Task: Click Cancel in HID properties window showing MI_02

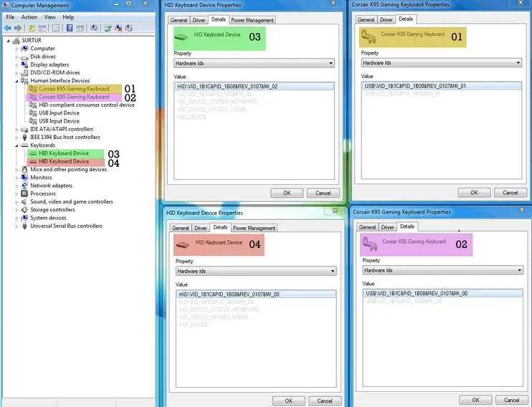Action: pyautogui.click(x=323, y=193)
